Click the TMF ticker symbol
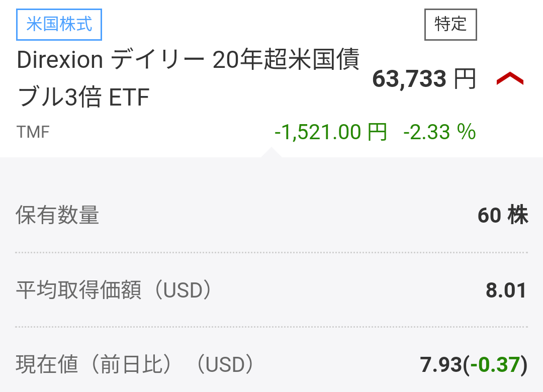Viewport: 543px width, 392px height. 31,132
